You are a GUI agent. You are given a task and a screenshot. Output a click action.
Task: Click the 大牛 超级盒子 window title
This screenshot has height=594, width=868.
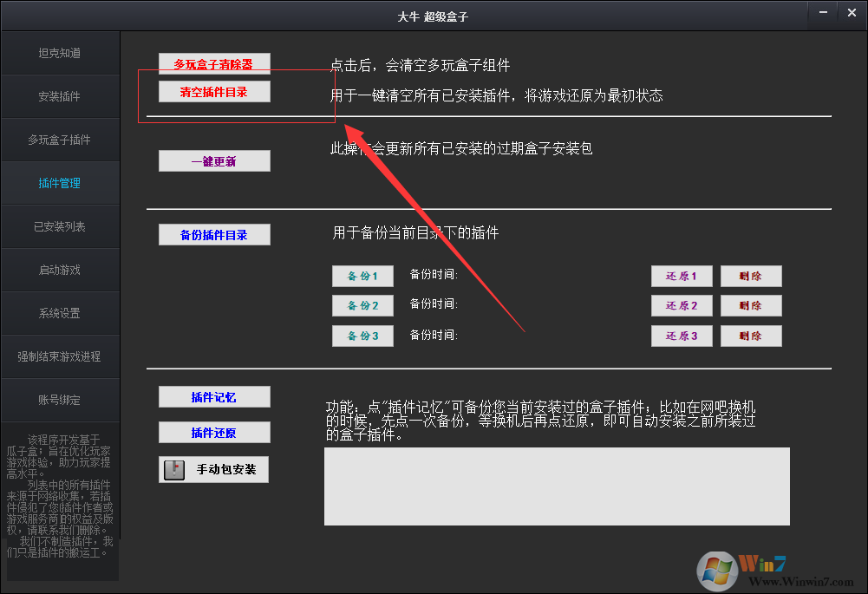click(433, 16)
